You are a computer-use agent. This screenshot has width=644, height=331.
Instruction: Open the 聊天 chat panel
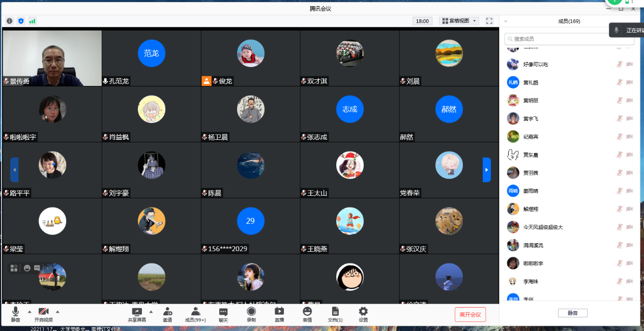[x=223, y=312]
